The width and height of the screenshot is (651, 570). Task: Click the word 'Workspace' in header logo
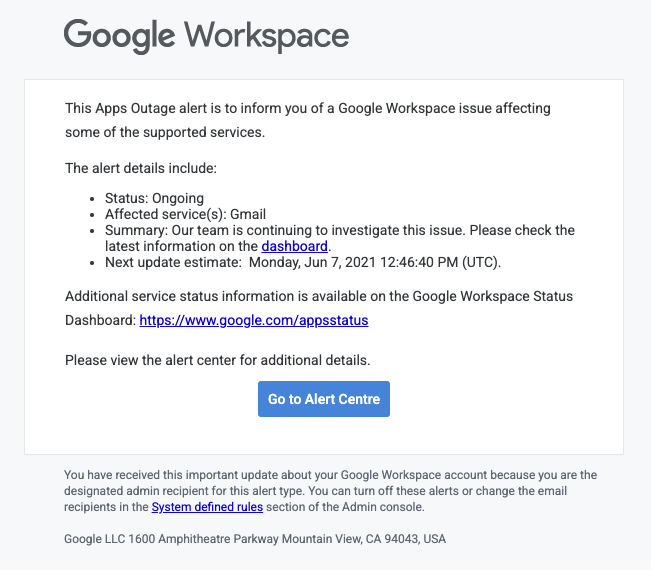coord(267,36)
